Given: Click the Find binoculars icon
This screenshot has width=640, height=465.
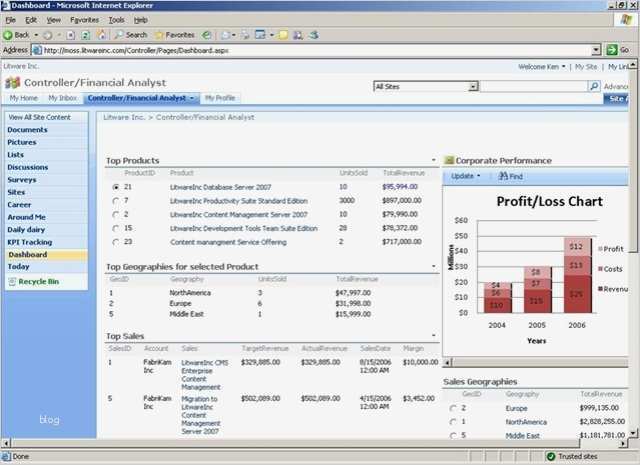Looking at the screenshot, I should (503, 176).
